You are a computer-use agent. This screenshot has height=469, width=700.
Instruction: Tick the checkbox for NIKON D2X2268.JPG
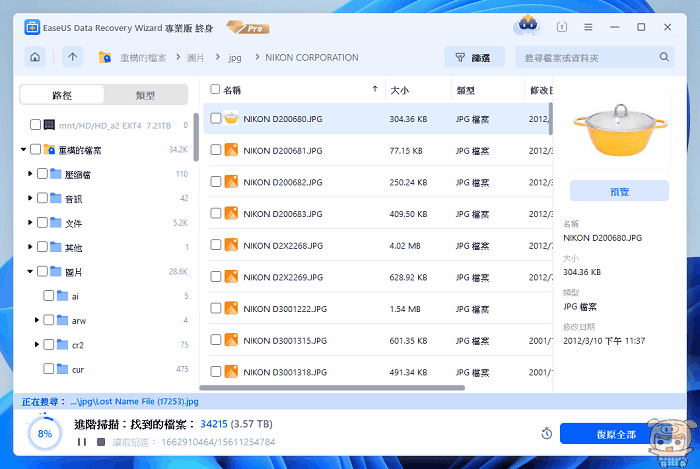tap(215, 245)
